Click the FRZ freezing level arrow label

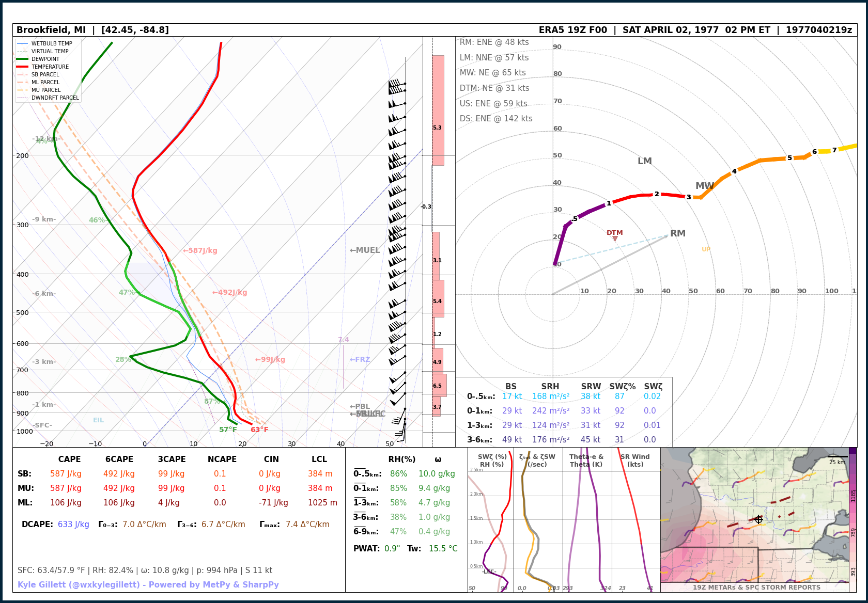[360, 359]
